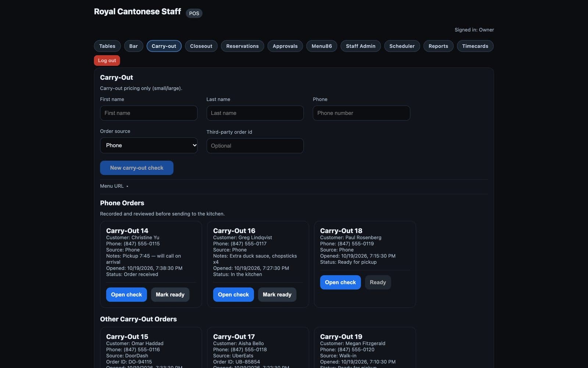This screenshot has width=588, height=368.
Task: Switch to the Timecards tab
Action: pyautogui.click(x=475, y=46)
